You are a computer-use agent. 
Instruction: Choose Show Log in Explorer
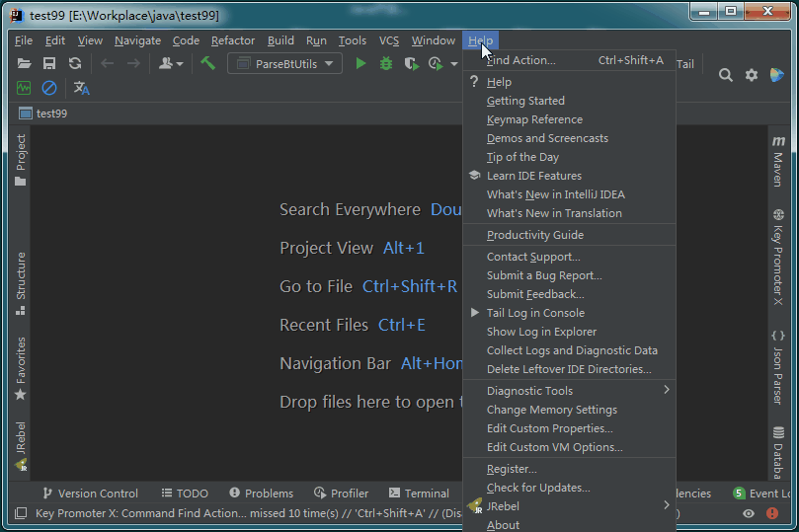(569, 332)
